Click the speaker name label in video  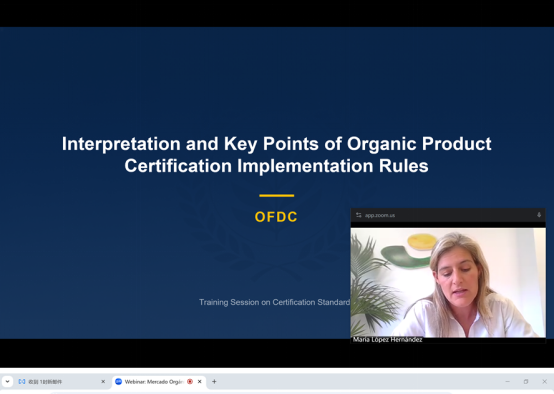(x=387, y=340)
